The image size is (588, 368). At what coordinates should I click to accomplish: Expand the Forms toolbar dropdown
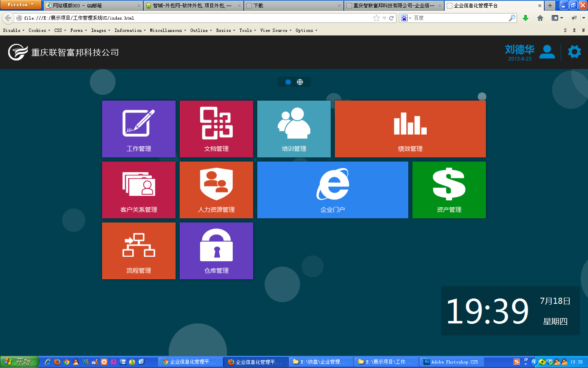coord(78,30)
